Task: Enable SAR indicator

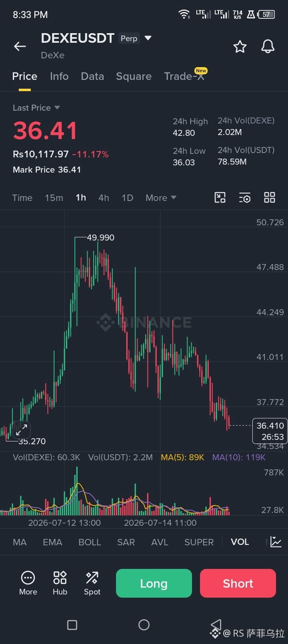Action: (126, 542)
